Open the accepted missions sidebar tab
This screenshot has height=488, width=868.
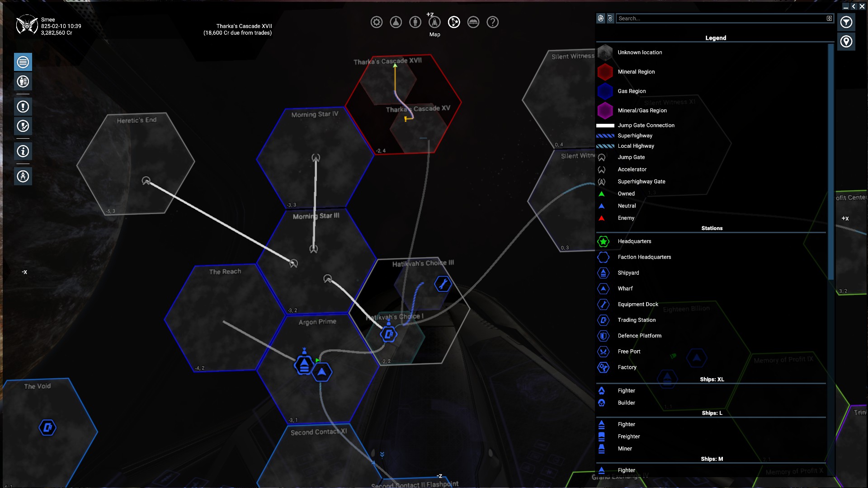click(23, 126)
